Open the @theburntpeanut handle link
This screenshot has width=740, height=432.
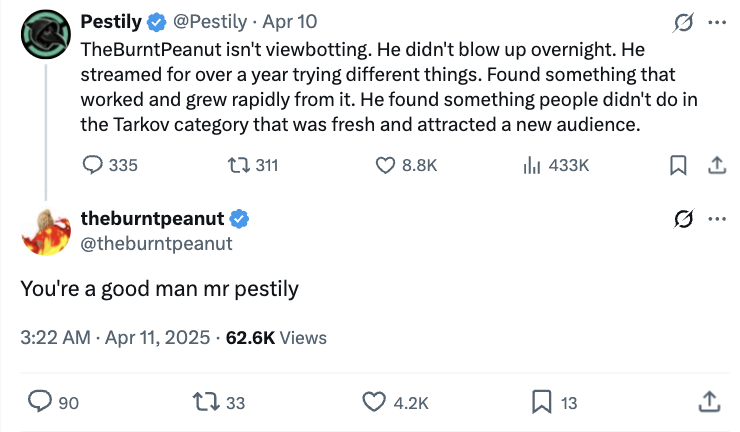coord(156,243)
